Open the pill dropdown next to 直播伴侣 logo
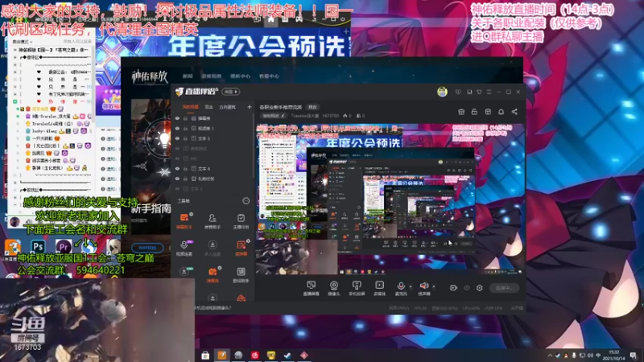Screen dimensions: 644x362 [231, 92]
